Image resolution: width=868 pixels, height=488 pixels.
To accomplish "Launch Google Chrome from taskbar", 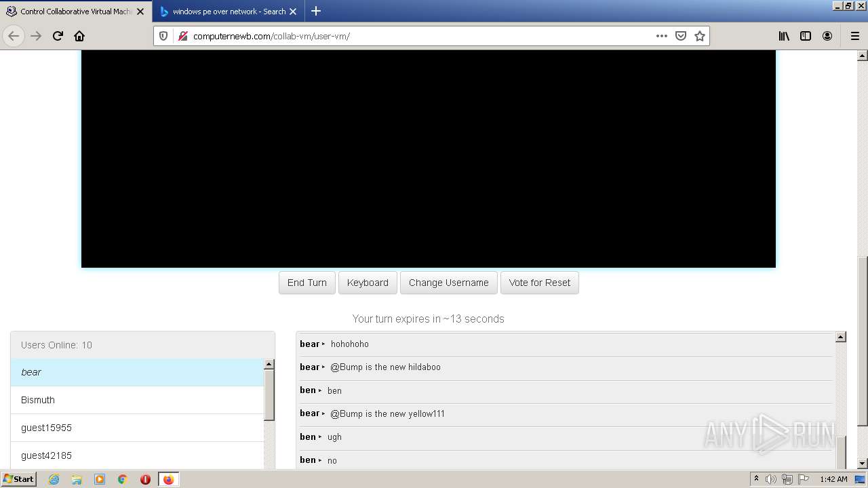I will point(123,479).
